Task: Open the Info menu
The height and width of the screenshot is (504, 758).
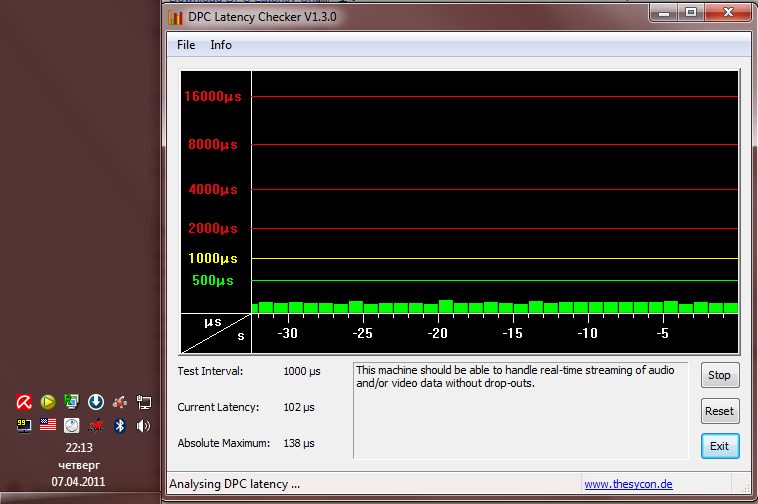Action: pos(221,45)
